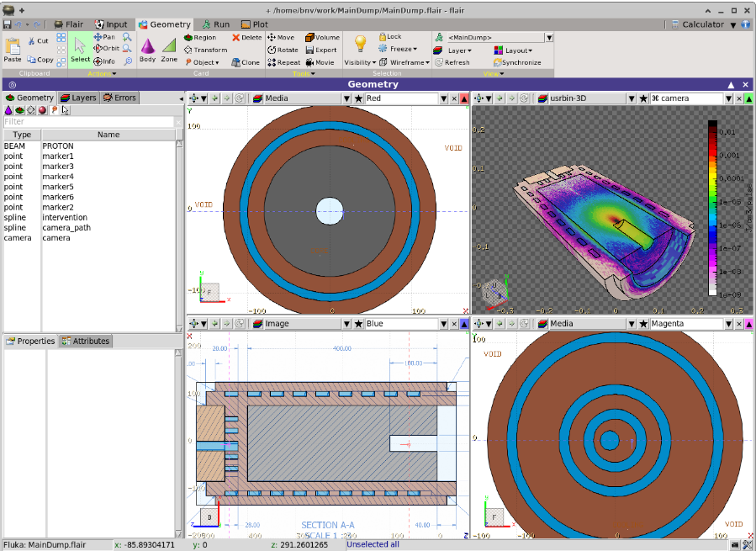Toggle Wireframe display for selection
This screenshot has width=756, height=551.
404,62
